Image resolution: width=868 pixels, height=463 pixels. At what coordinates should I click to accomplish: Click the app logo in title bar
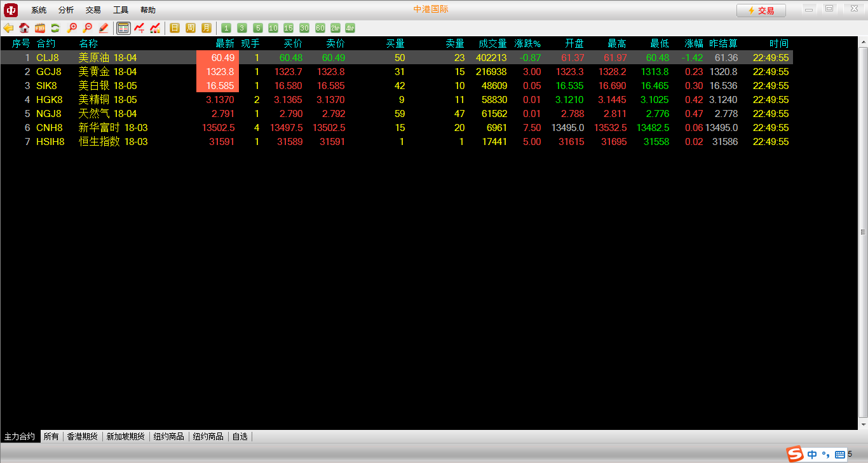click(x=11, y=10)
